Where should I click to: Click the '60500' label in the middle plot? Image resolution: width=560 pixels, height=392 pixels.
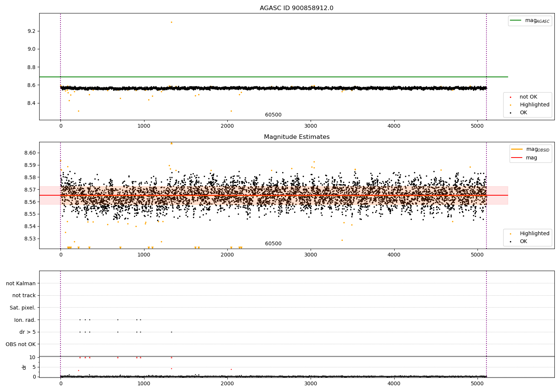(x=273, y=244)
